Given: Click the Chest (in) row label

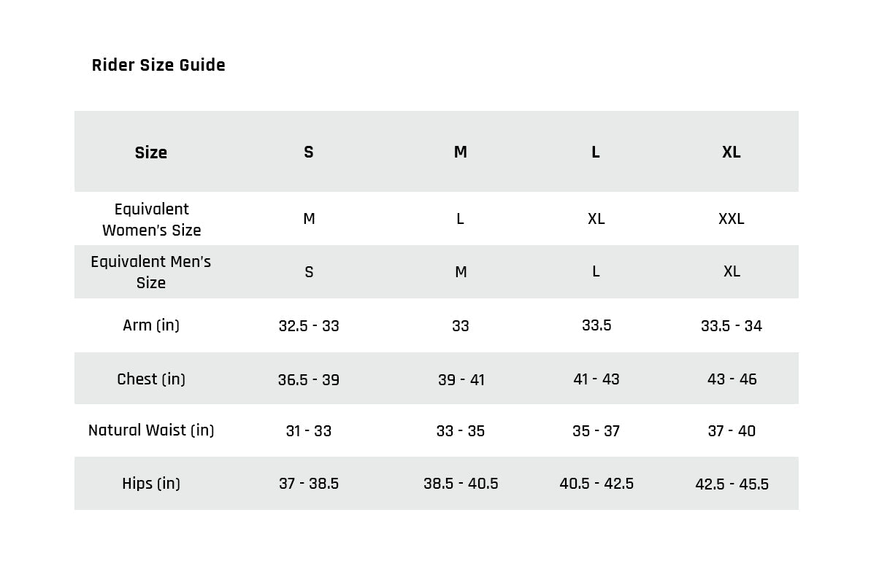Looking at the screenshot, I should [151, 379].
